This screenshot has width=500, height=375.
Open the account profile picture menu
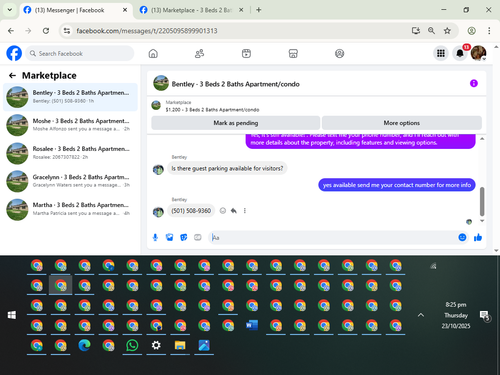478,53
